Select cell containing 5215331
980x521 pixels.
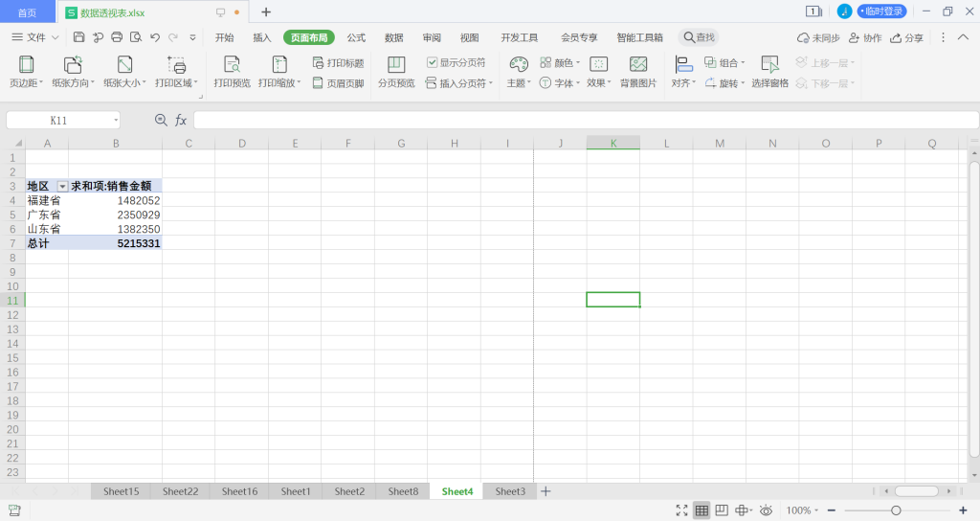click(115, 243)
